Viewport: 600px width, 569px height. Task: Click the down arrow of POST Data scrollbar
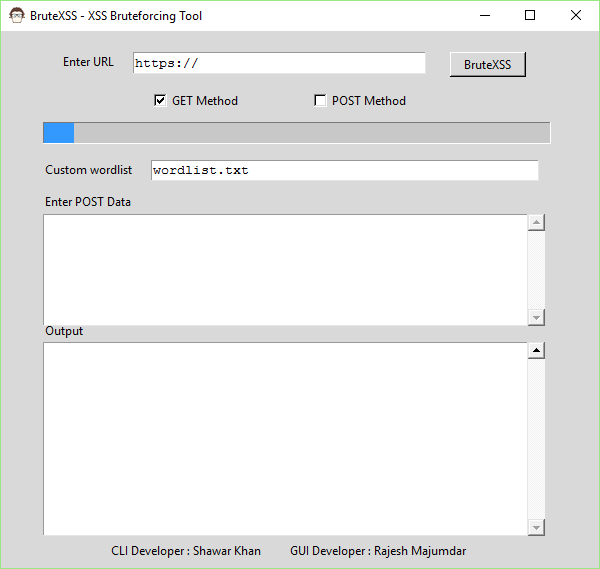(x=536, y=318)
